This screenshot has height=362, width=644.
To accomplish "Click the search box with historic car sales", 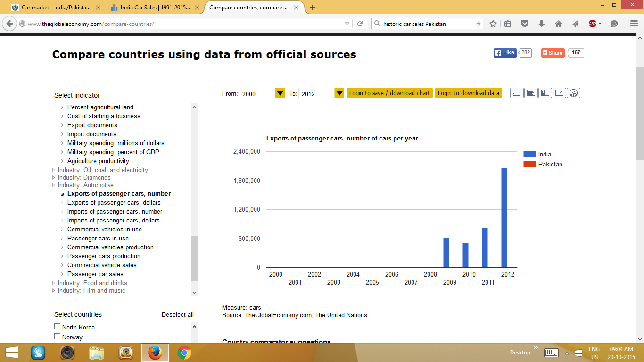I will point(427,24).
